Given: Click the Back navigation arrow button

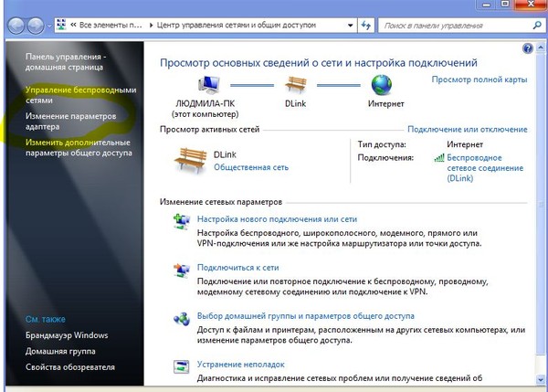Looking at the screenshot, I should point(16,26).
